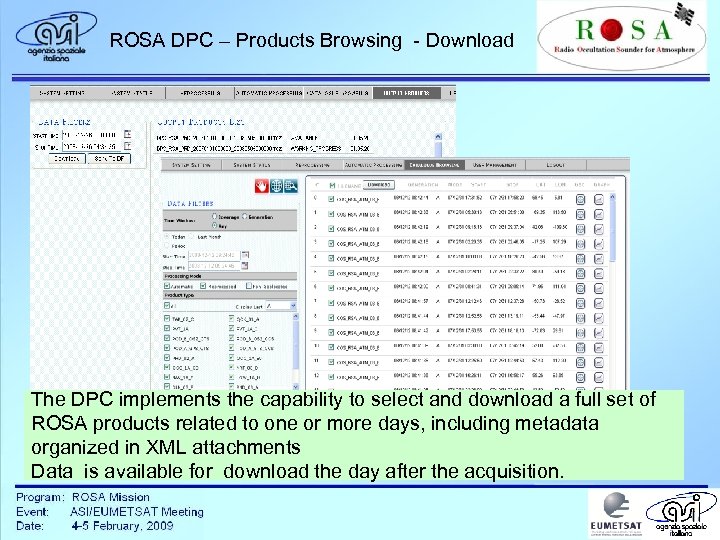Choose the Last Month radio option
The width and height of the screenshot is (720, 540).
point(192,236)
